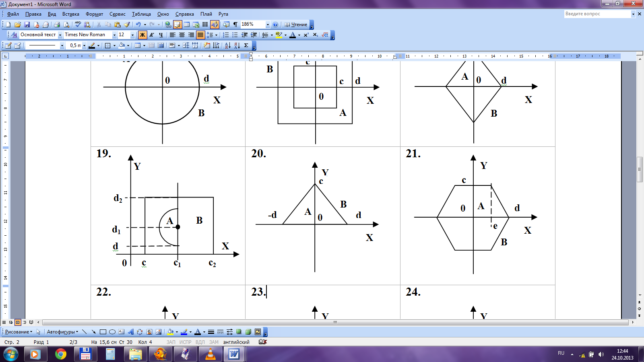Screen dimensions: 644x362
Task: Open the Times New Roman font dropdown
Action: click(114, 35)
